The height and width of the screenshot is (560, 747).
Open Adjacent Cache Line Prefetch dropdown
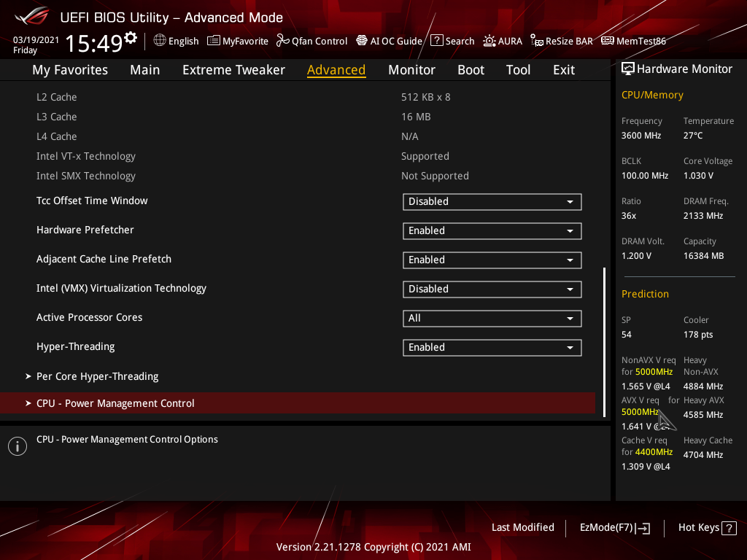pos(492,260)
